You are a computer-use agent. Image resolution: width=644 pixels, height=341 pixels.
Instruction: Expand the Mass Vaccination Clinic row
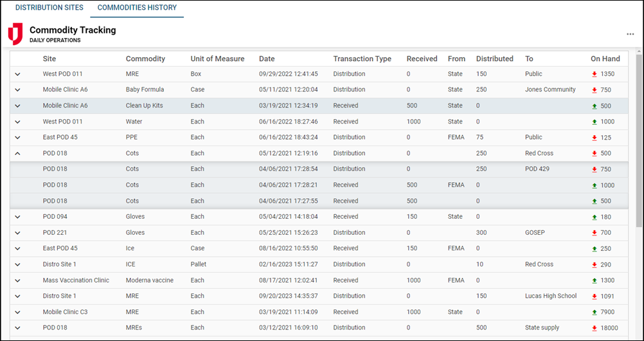click(x=17, y=281)
